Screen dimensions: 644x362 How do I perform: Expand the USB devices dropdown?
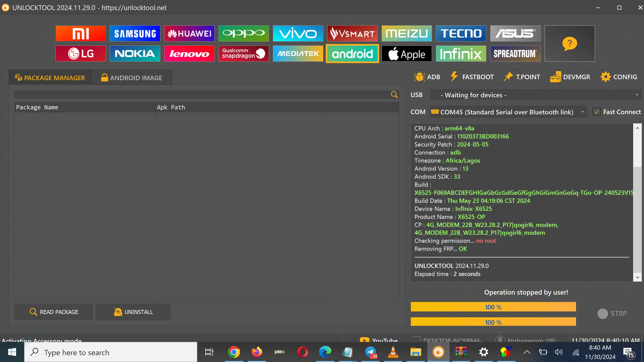click(637, 95)
